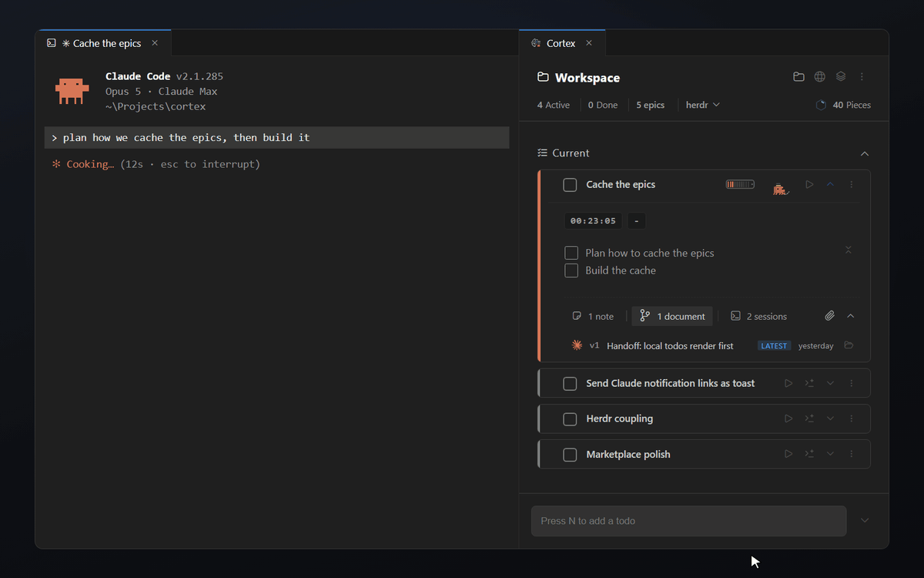This screenshot has width=924, height=578.
Task: Open more options for Send Claude notification todo
Action: (x=852, y=384)
